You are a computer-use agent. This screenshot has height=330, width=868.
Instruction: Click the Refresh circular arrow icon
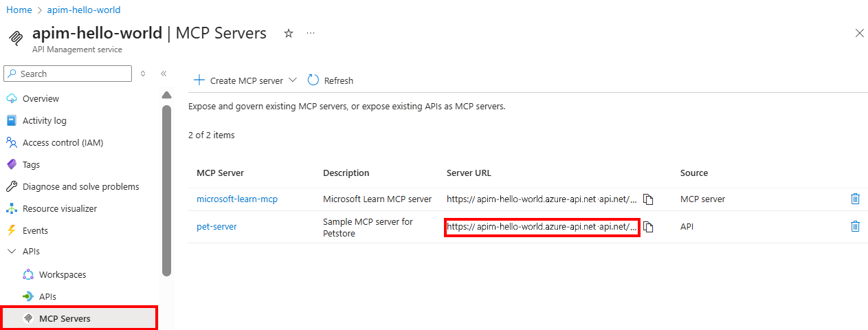pyautogui.click(x=313, y=80)
